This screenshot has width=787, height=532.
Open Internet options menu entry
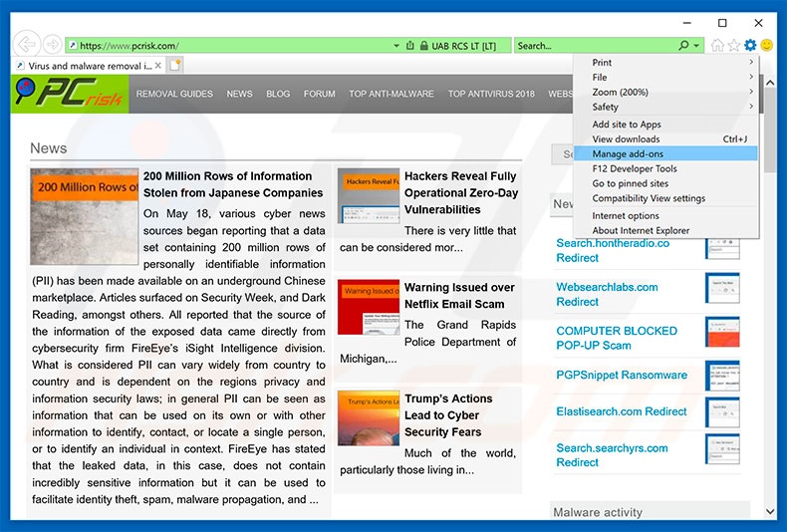pyautogui.click(x=665, y=216)
